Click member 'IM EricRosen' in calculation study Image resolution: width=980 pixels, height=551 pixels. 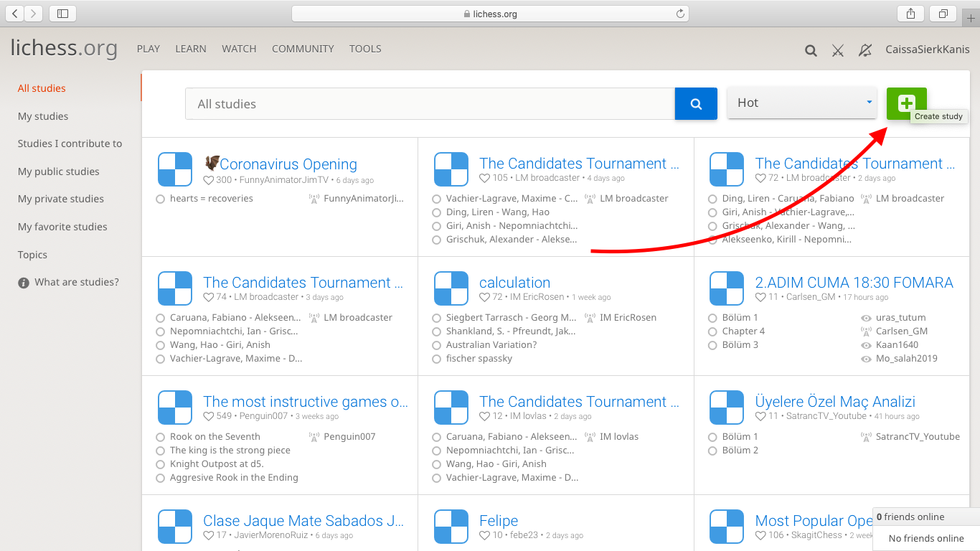coord(628,318)
